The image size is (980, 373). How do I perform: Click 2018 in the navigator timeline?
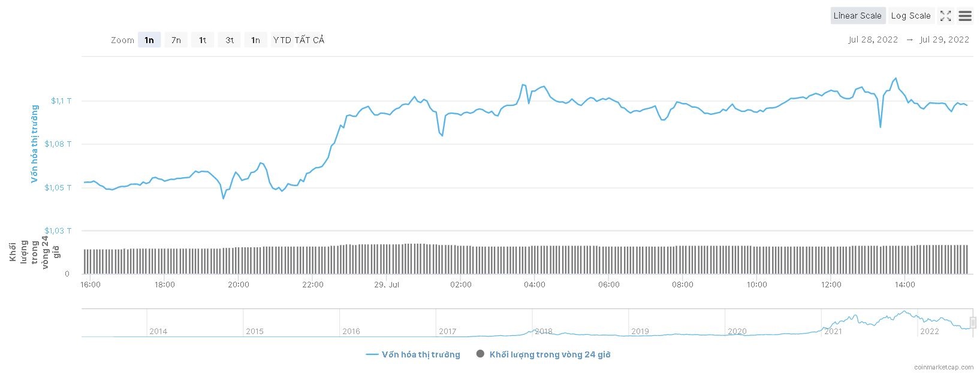point(544,331)
